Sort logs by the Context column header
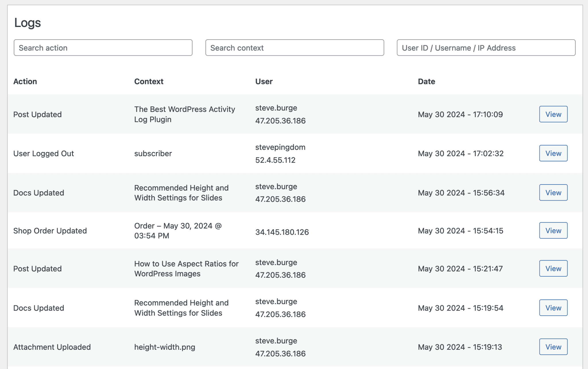This screenshot has width=588, height=369. coord(149,81)
